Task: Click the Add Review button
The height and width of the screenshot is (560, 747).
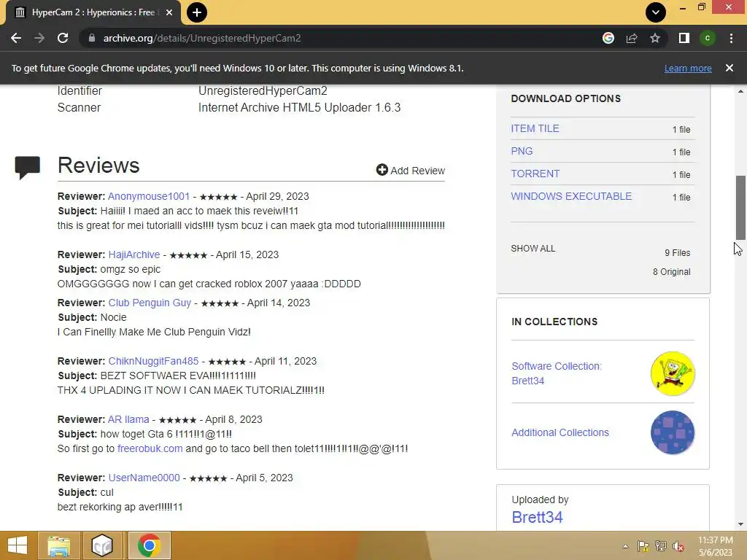Action: tap(410, 170)
